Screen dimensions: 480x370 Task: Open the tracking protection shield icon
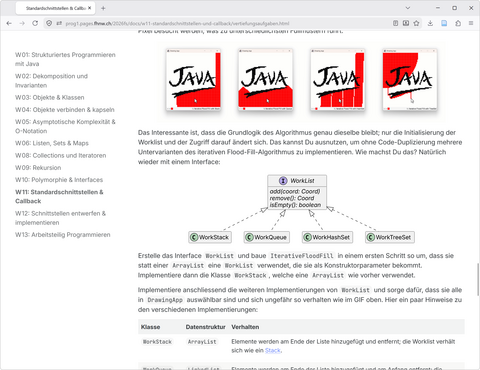pos(49,23)
